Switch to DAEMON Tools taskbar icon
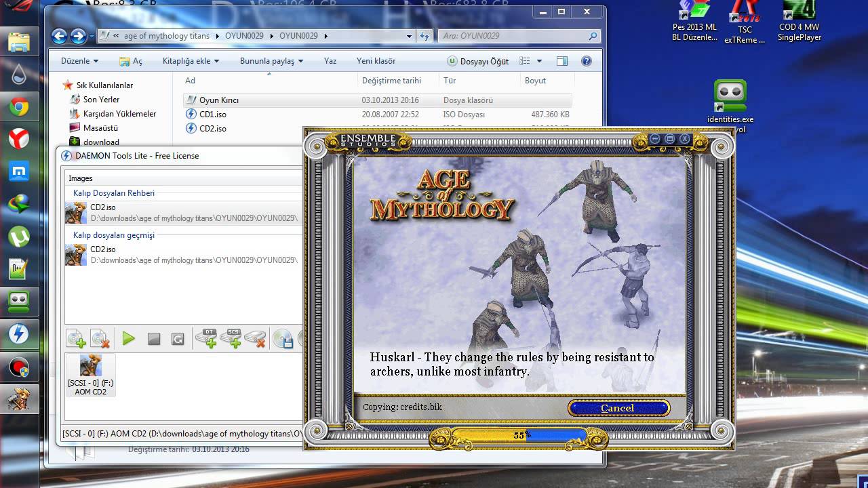The image size is (868, 488). [x=18, y=334]
